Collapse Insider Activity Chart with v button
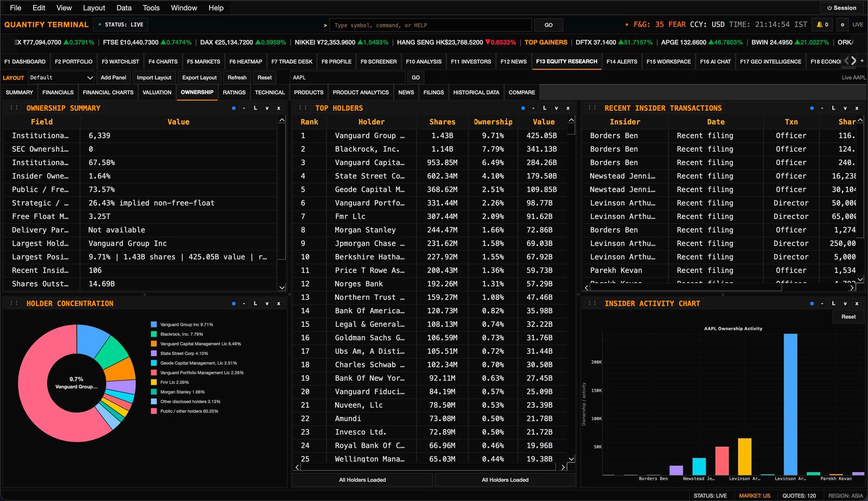 (x=845, y=304)
